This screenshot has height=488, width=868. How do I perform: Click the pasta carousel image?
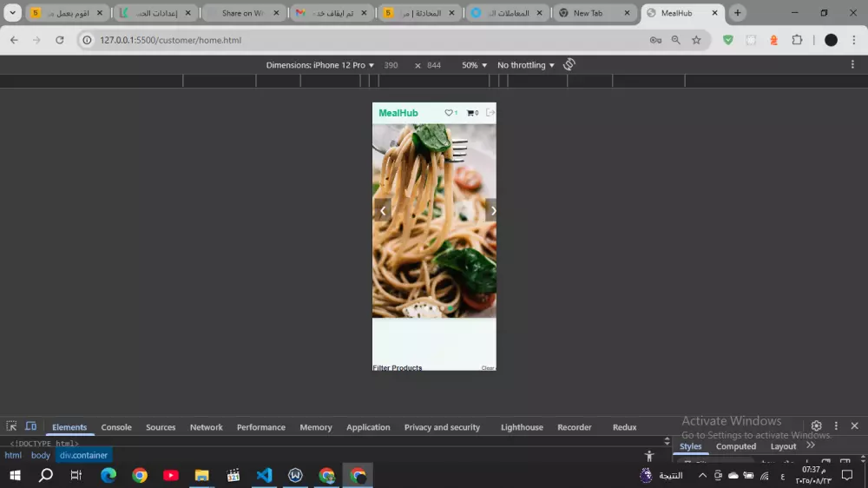point(434,221)
